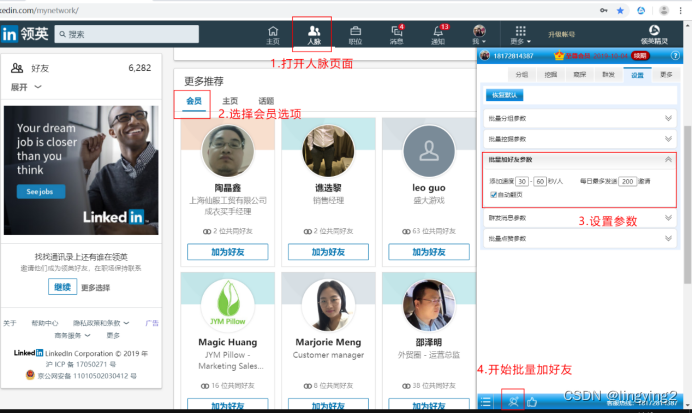This screenshot has height=413, width=693.
Task: Select the 会员 tab
Action: (194, 101)
